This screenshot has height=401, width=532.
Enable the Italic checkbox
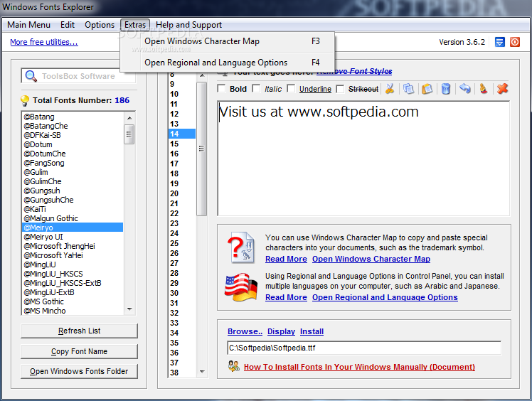[x=257, y=89]
